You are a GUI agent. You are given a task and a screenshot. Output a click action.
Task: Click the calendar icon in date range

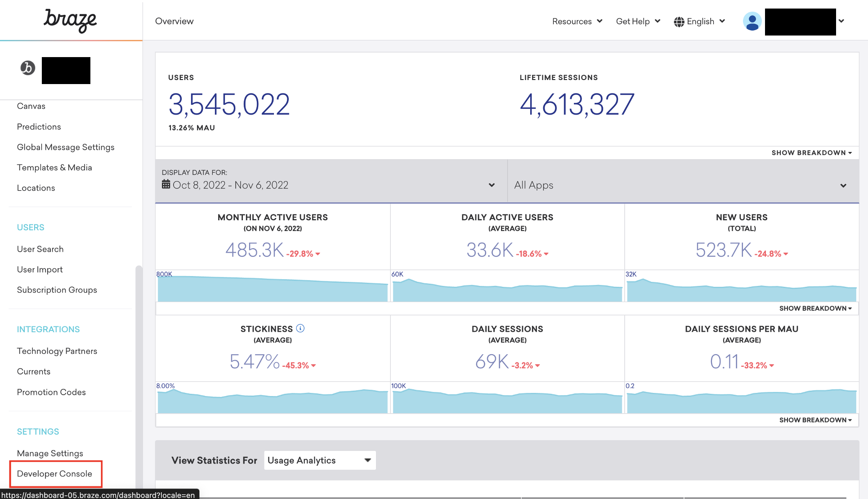(166, 185)
